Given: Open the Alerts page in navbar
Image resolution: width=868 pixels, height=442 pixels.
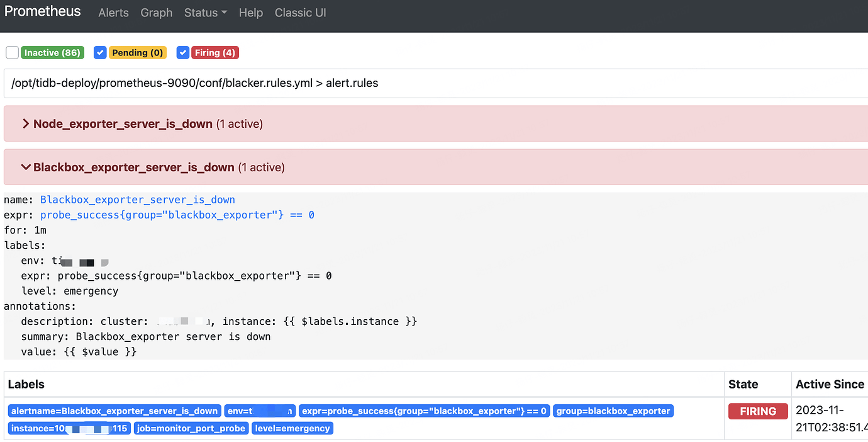Looking at the screenshot, I should coord(113,13).
